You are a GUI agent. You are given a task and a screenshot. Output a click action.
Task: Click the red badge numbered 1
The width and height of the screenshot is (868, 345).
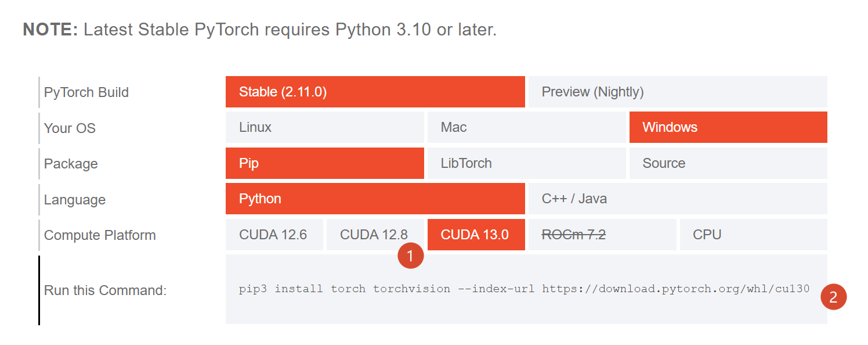tap(411, 256)
